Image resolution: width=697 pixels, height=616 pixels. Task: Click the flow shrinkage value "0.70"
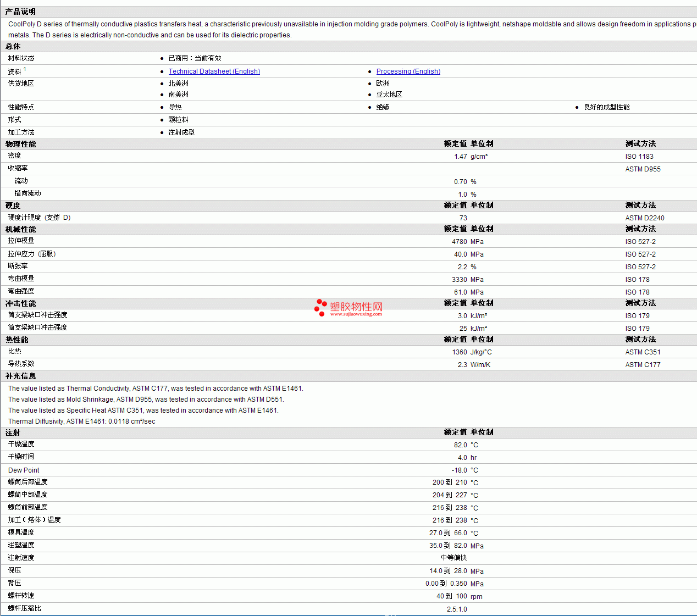tap(461, 182)
